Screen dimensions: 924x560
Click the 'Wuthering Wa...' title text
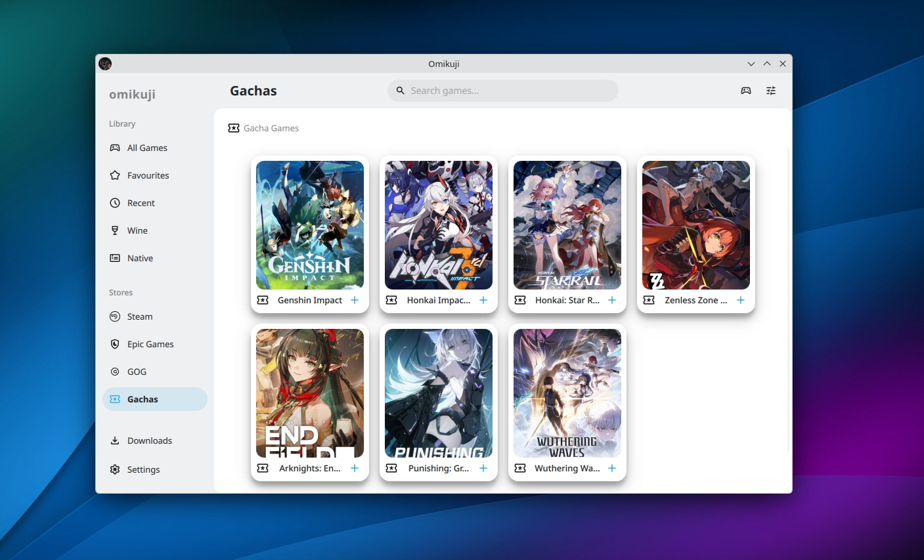pos(567,468)
